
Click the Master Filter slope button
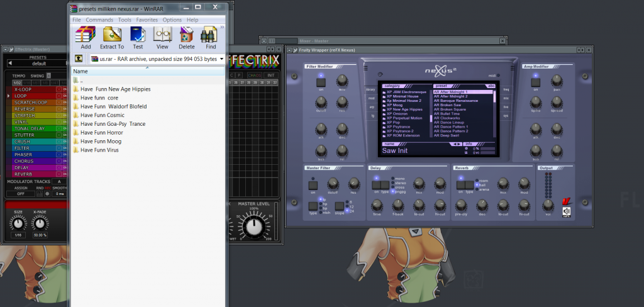click(339, 206)
